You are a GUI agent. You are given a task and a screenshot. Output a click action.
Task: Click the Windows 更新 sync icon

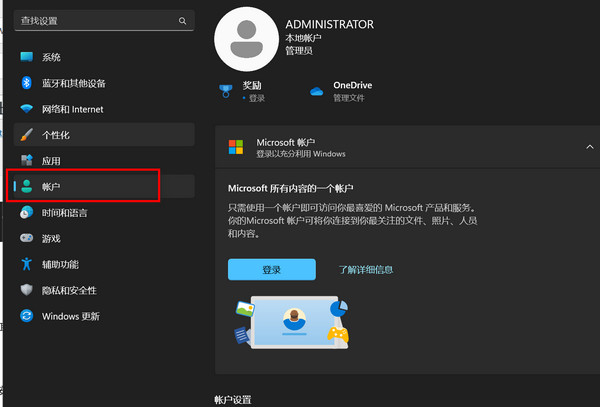(27, 316)
